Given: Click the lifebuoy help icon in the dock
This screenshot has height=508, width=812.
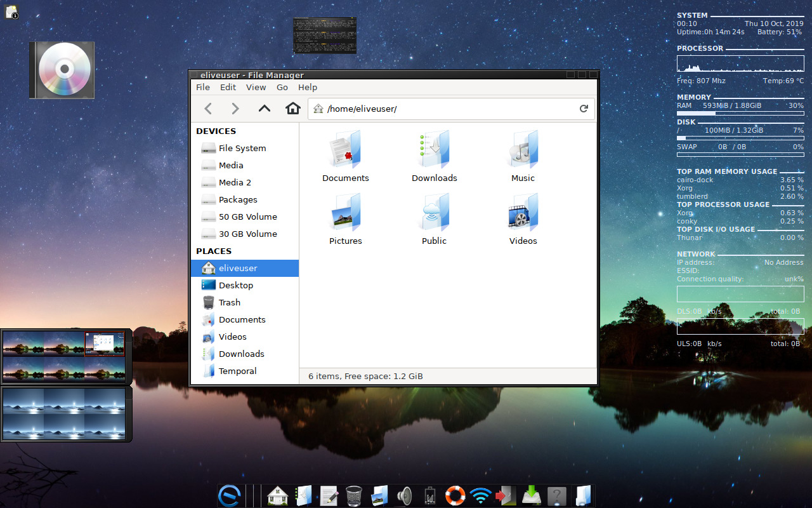Looking at the screenshot, I should coord(455,495).
